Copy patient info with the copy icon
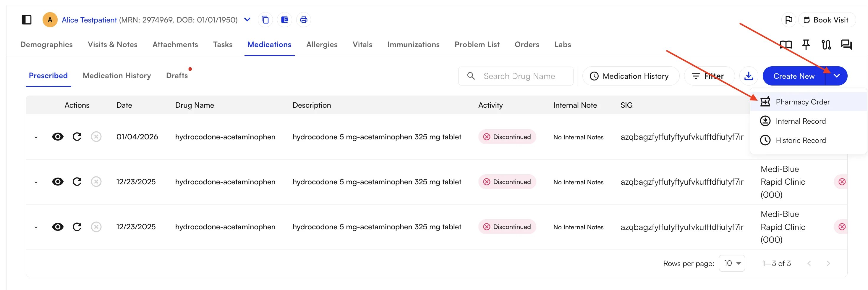868x290 pixels. tap(265, 20)
